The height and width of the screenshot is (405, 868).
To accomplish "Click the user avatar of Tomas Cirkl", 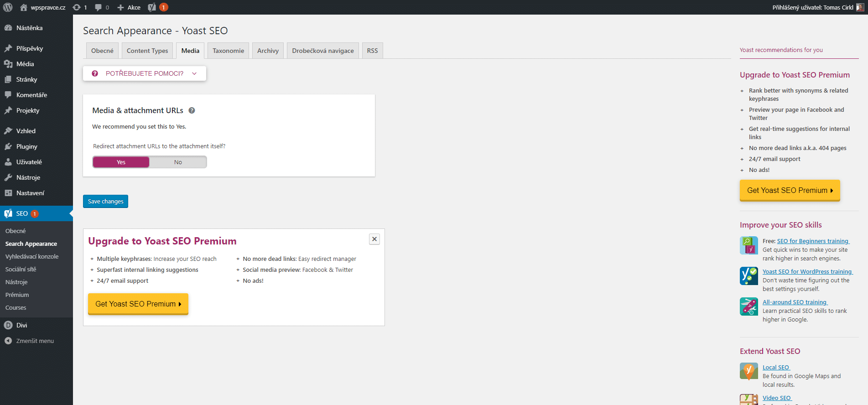I will point(860,7).
